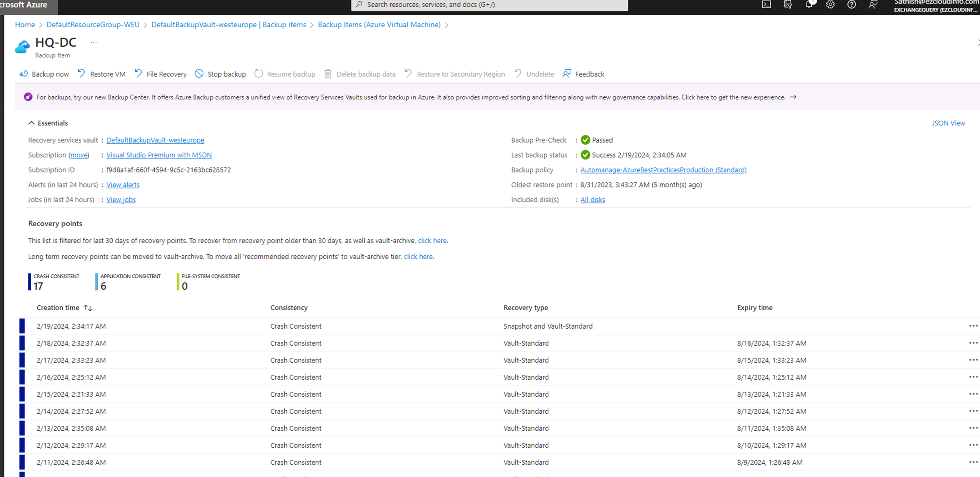The height and width of the screenshot is (477, 980).
Task: Open the JSON View link
Action: pos(948,123)
